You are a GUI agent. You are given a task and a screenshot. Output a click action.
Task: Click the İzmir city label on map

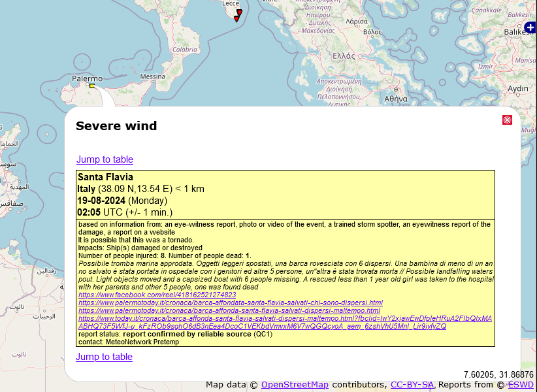point(485,66)
